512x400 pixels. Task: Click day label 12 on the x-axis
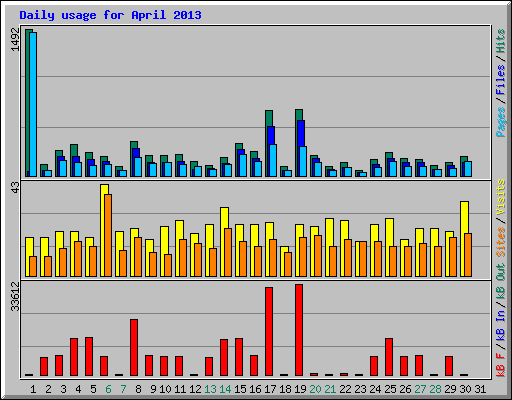[x=195, y=389]
